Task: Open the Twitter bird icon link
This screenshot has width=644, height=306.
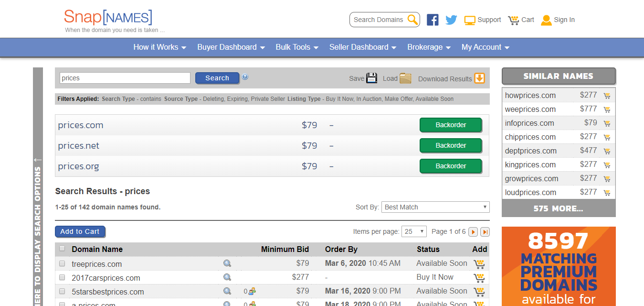Action: pos(451,20)
